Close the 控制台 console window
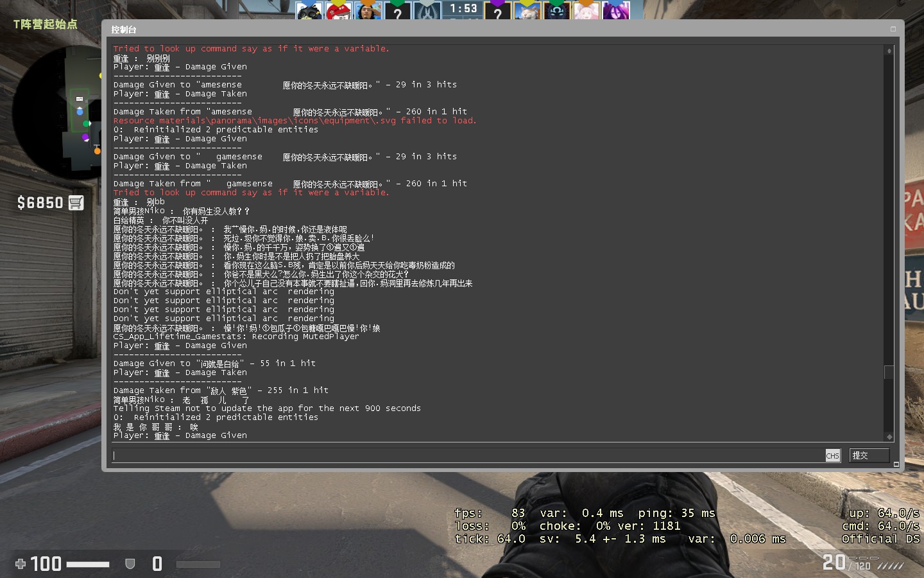The width and height of the screenshot is (924, 578). coord(893,29)
